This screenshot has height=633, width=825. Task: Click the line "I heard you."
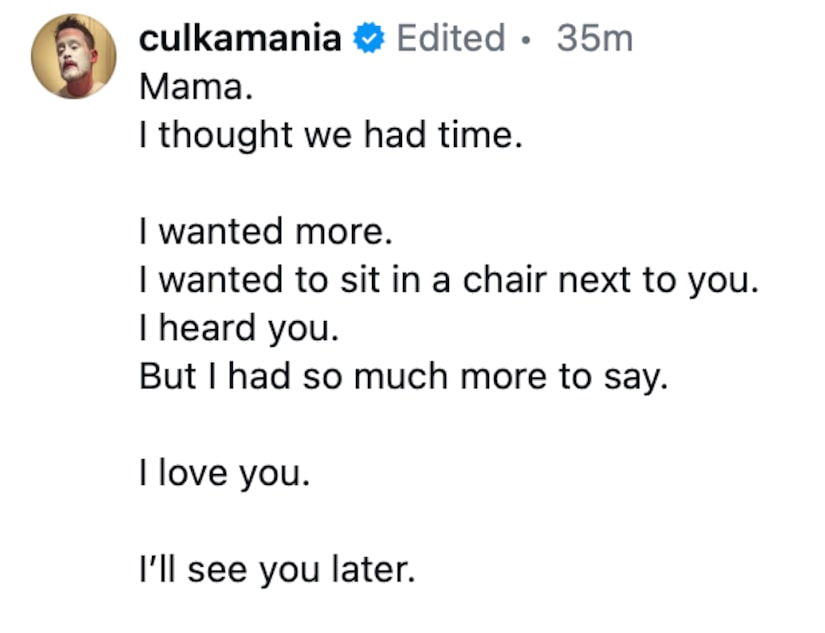(x=222, y=328)
